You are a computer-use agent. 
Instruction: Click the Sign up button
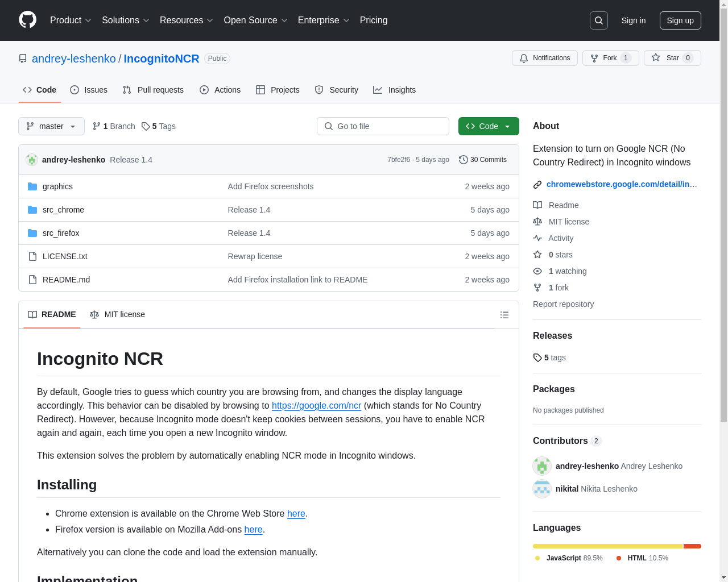click(680, 20)
